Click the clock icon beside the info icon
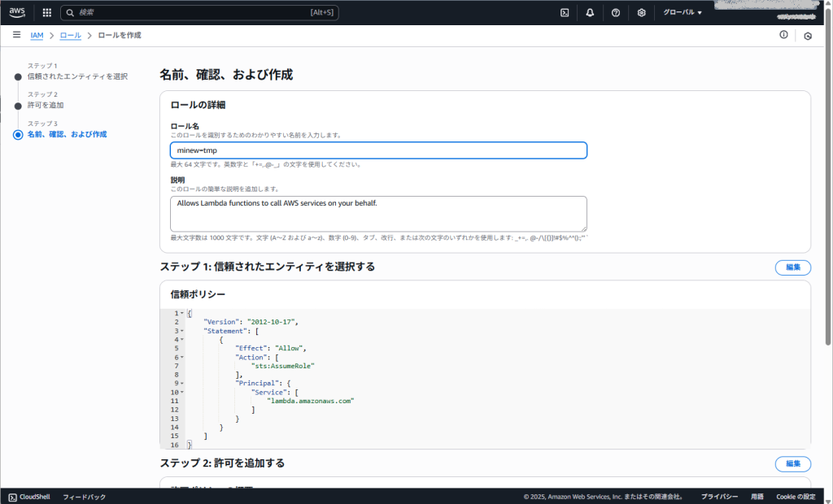The image size is (833, 504). click(807, 36)
